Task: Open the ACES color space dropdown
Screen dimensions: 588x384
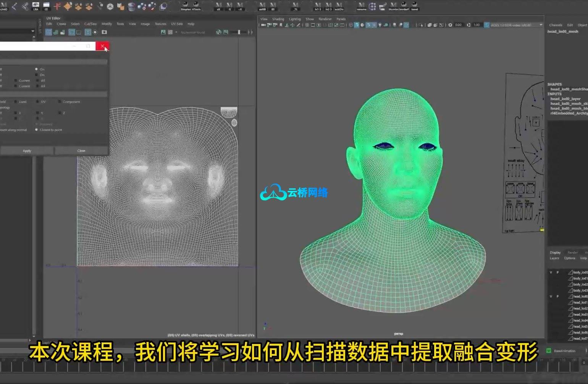Action: pos(541,25)
